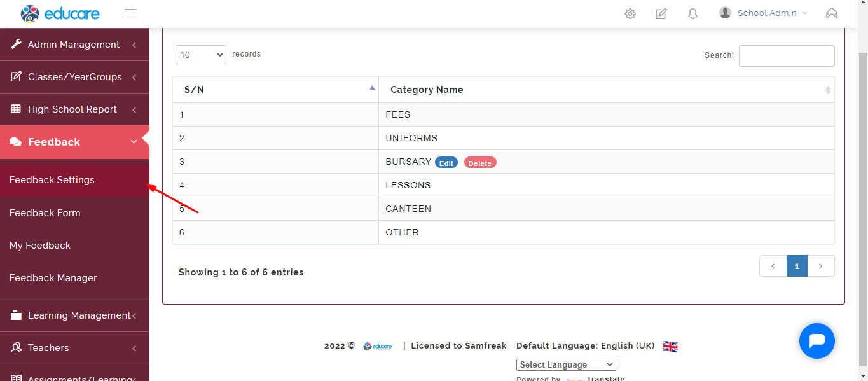The width and height of the screenshot is (868, 381).
Task: Open the Select Language dropdown
Action: (x=566, y=365)
